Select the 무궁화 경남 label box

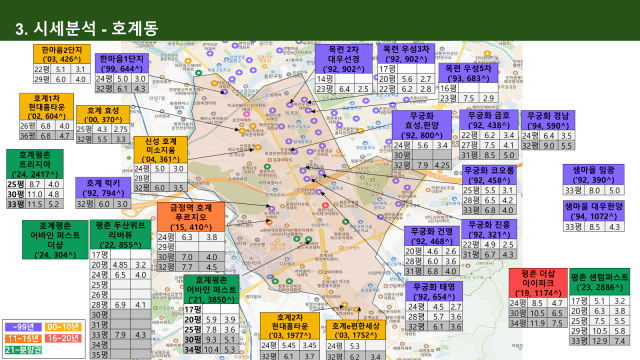[548, 120]
